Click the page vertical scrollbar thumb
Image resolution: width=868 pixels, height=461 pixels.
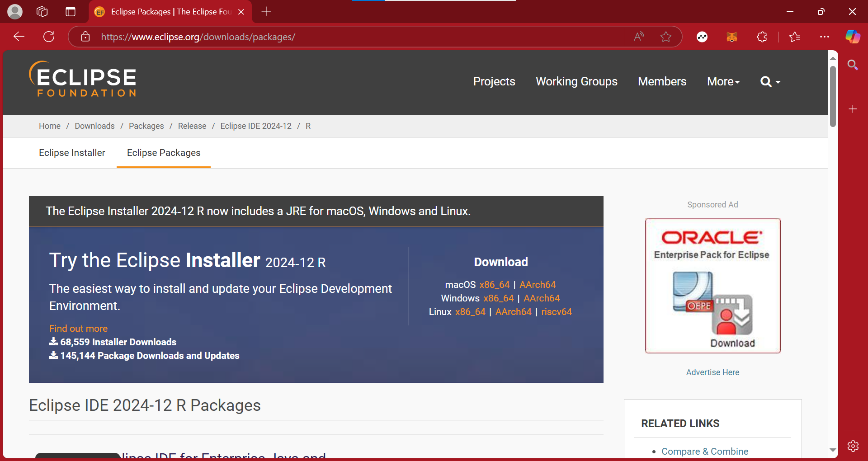(x=833, y=96)
